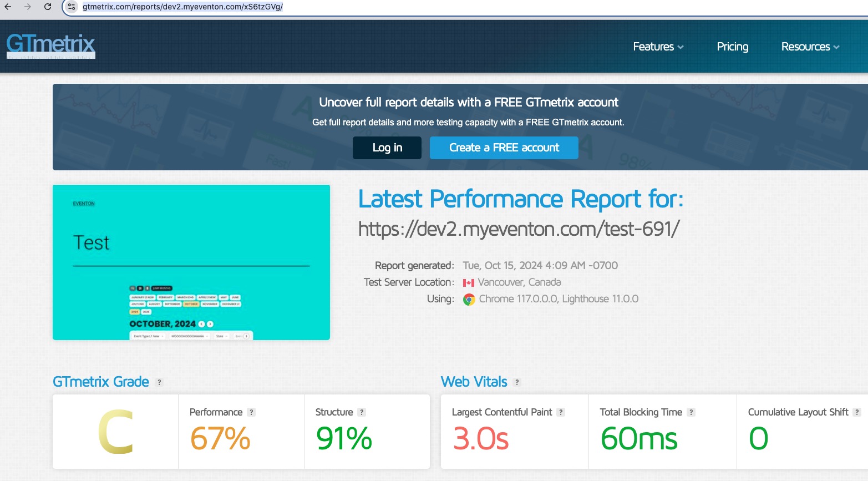The image size is (868, 481).
Task: Click the banner subtitle about more testing capacity
Action: click(x=468, y=122)
